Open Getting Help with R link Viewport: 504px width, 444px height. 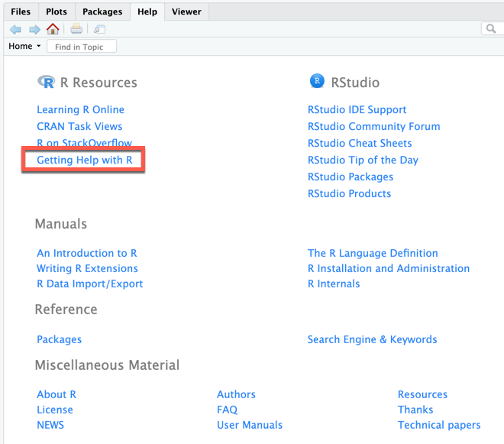tap(85, 160)
